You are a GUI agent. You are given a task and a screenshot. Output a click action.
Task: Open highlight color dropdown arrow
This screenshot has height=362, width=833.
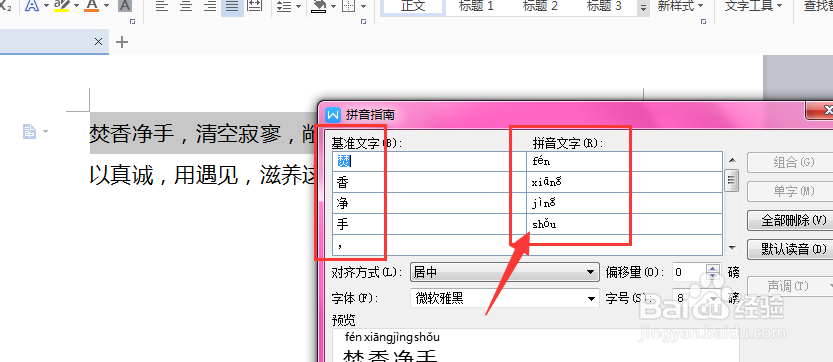point(76,6)
